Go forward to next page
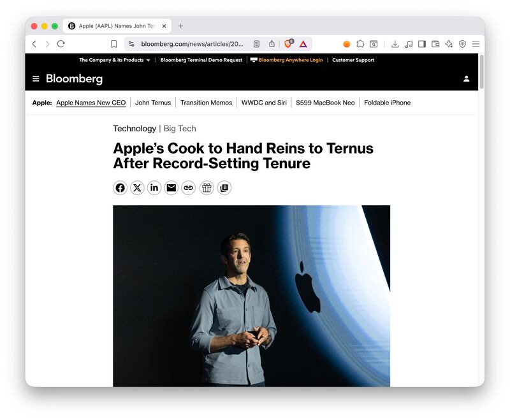This screenshot has height=420, width=510. (x=47, y=44)
